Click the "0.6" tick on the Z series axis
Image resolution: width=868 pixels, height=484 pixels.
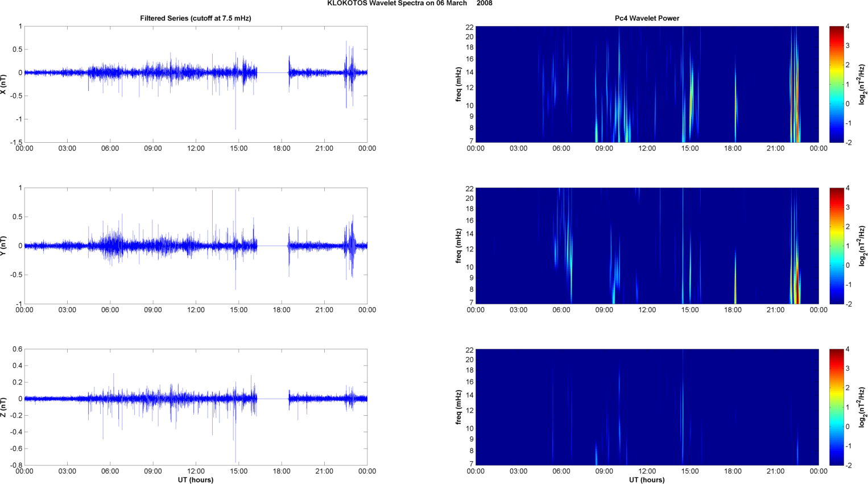tap(17, 349)
